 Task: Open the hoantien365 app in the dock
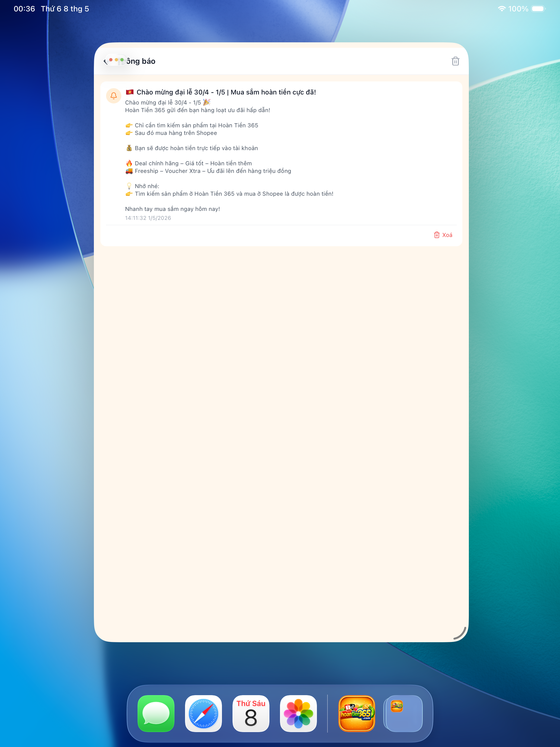[x=357, y=713]
